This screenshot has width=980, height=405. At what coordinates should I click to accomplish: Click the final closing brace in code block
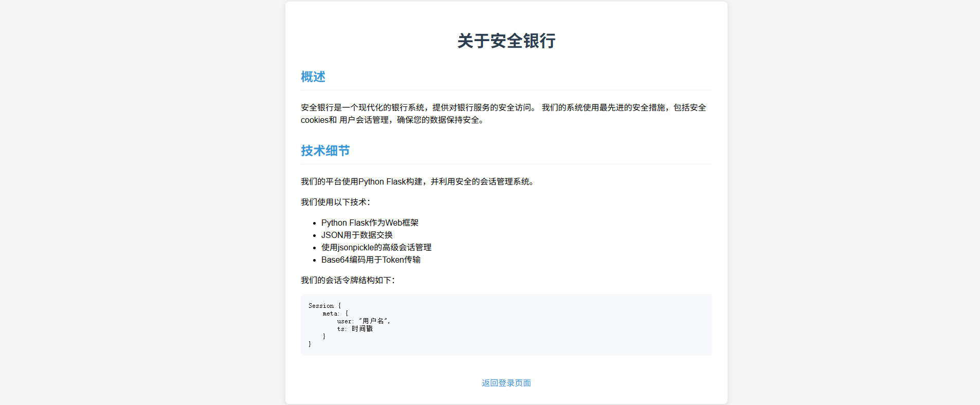(x=310, y=344)
